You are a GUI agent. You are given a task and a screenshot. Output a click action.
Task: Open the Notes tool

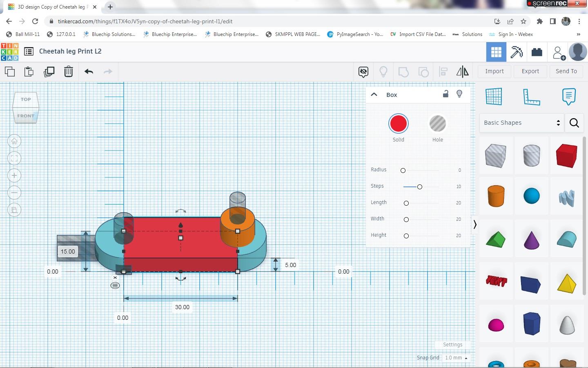pos(568,96)
